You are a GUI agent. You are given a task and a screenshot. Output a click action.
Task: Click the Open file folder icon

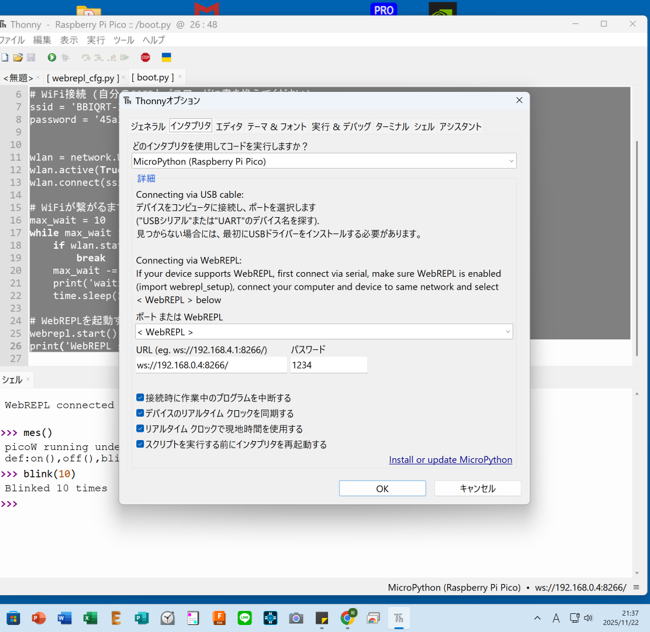tap(18, 57)
